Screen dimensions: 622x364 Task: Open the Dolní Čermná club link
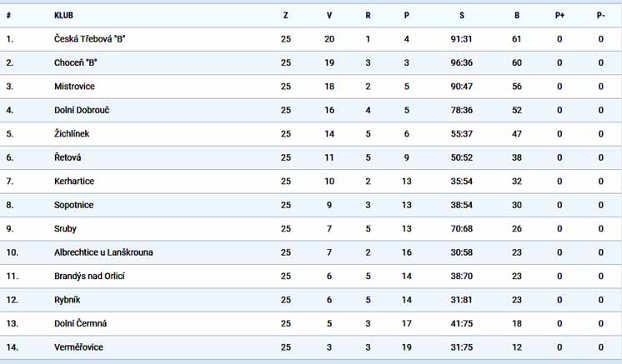(81, 323)
